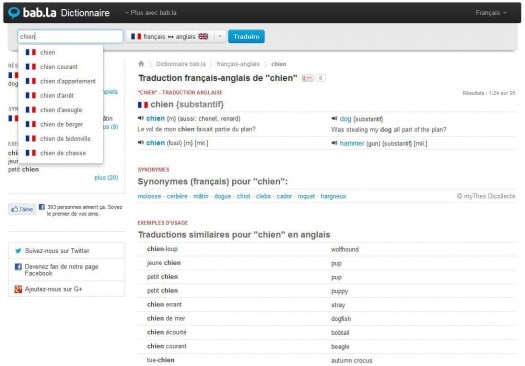Click 'beagle' translation text
Image resolution: width=525 pixels, height=366 pixels.
[x=340, y=347]
